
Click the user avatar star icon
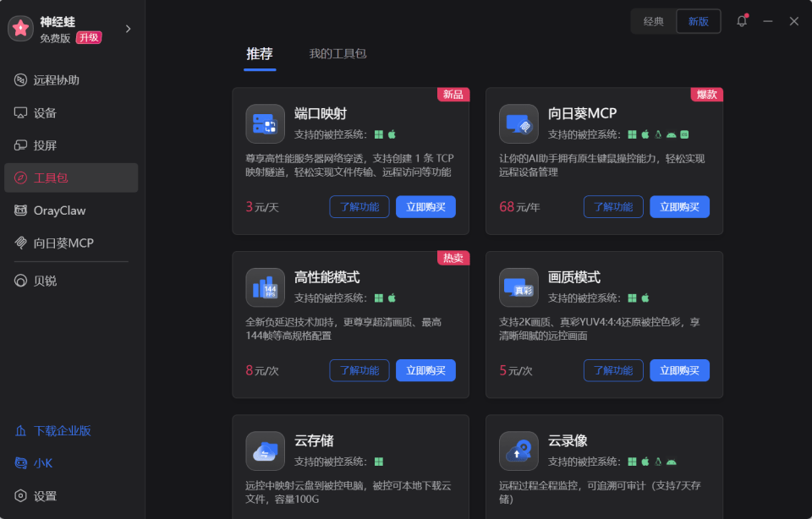20,29
